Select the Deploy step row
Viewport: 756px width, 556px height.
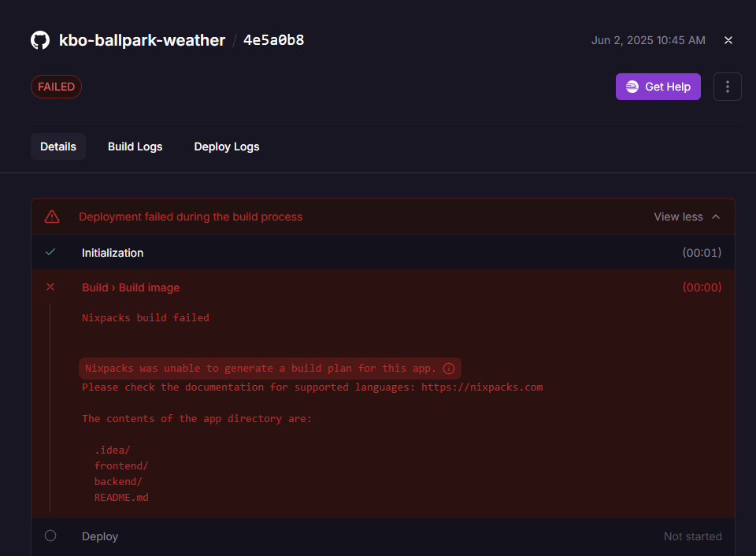pyautogui.click(x=384, y=536)
